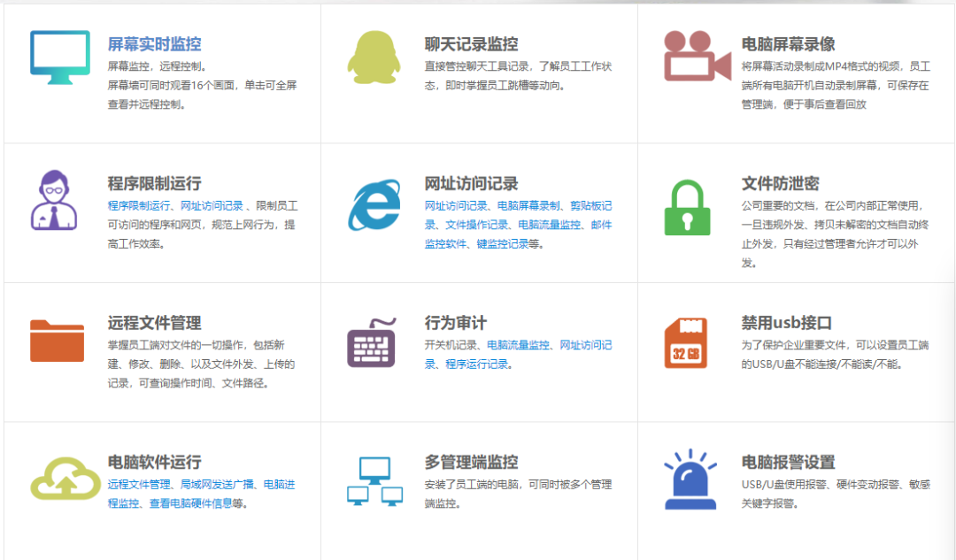Open the 查看电脑硬件信息 link
This screenshot has width=956, height=560.
pyautogui.click(x=193, y=502)
